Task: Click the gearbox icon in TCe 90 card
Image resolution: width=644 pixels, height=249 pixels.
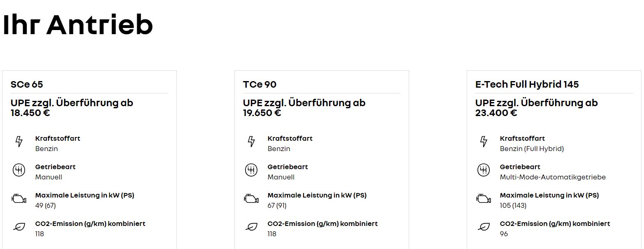Action: (251, 170)
